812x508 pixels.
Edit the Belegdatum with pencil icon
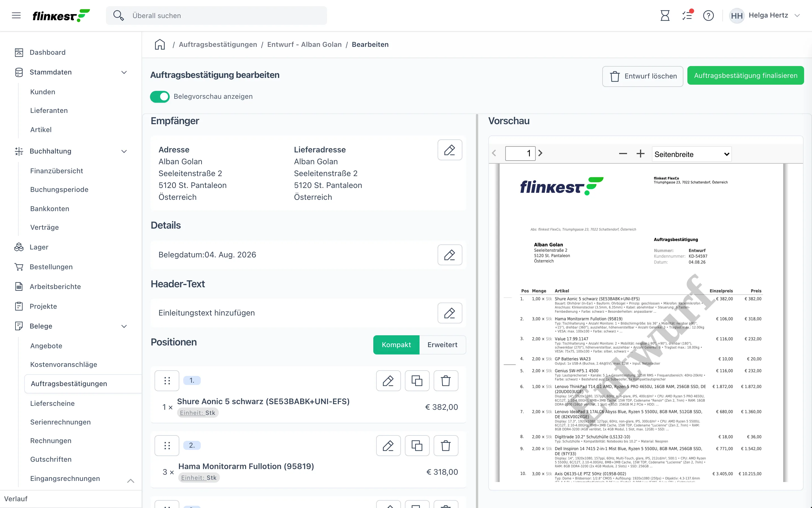click(450, 255)
